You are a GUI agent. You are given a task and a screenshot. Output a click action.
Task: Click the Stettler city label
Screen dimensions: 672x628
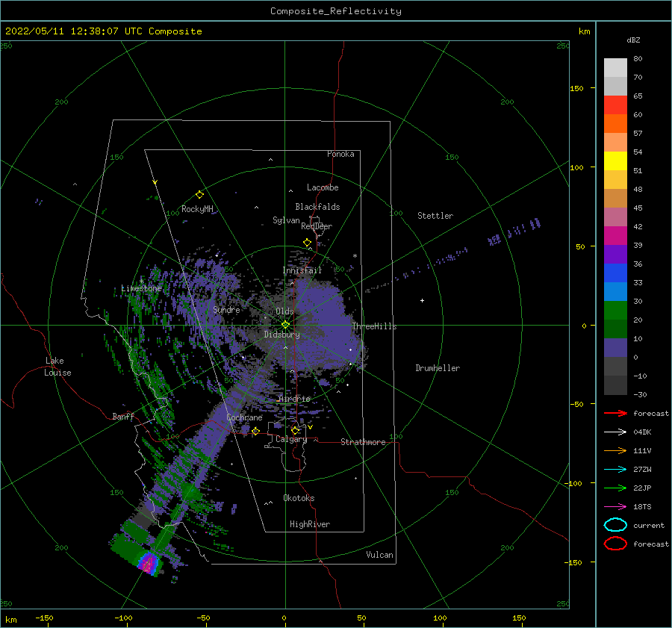pyautogui.click(x=435, y=216)
